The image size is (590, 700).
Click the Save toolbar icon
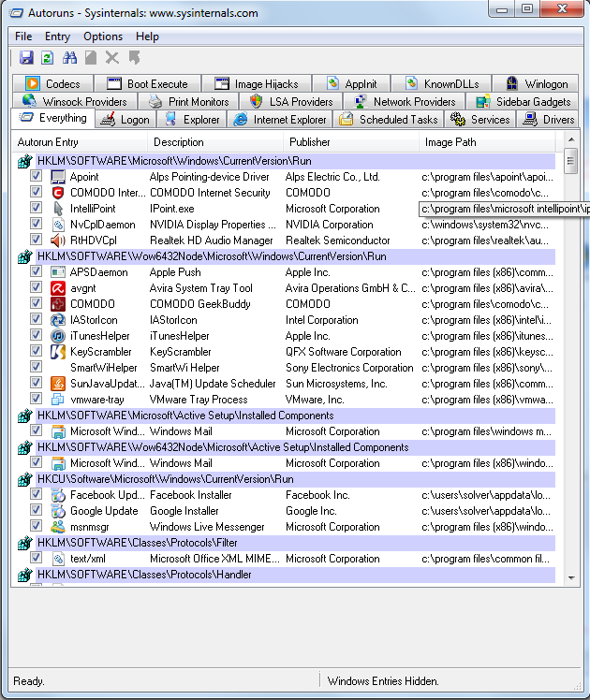coord(26,58)
